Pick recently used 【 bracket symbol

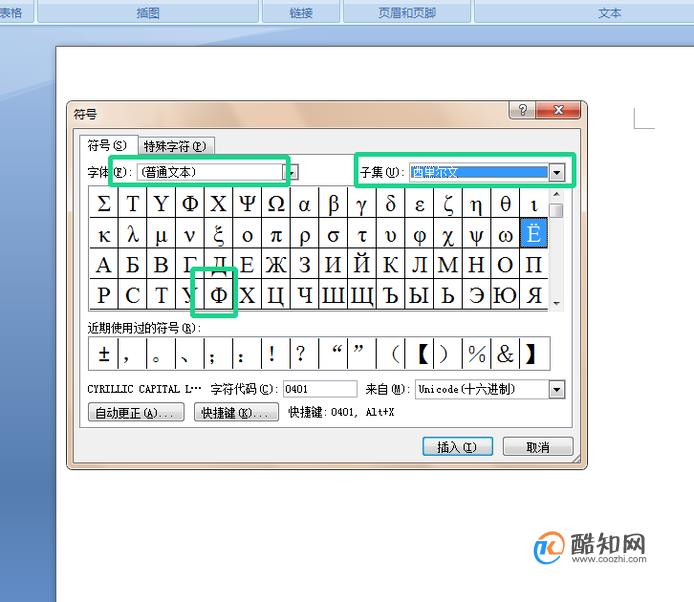419,353
